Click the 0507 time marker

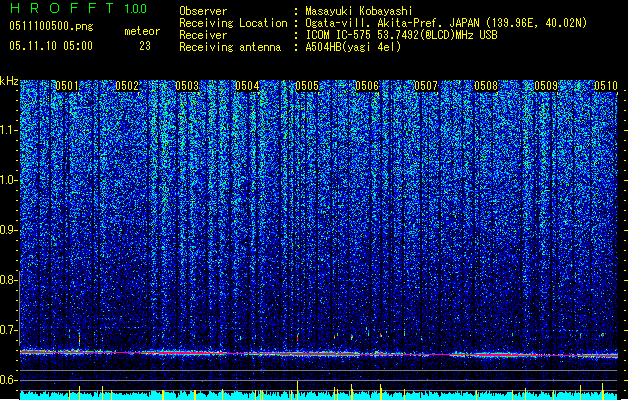click(x=426, y=86)
